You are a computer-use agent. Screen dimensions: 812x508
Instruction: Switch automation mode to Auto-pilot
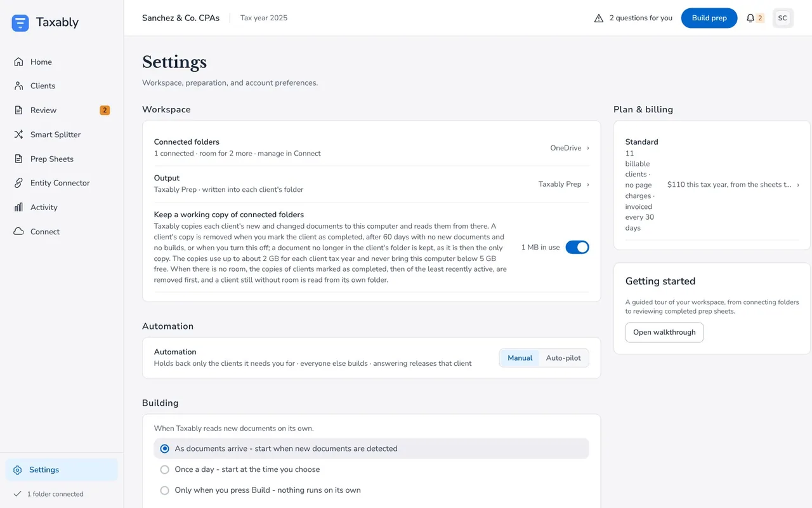click(563, 358)
